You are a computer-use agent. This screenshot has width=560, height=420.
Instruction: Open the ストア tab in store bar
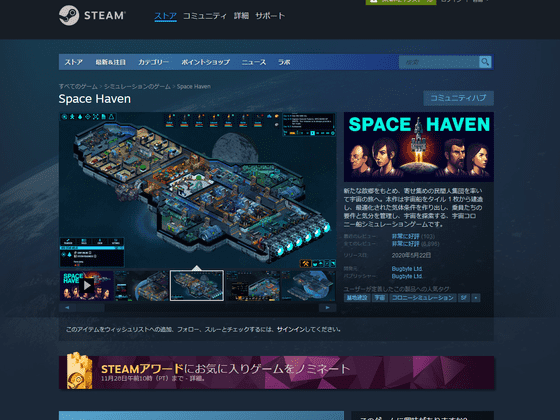tap(74, 62)
